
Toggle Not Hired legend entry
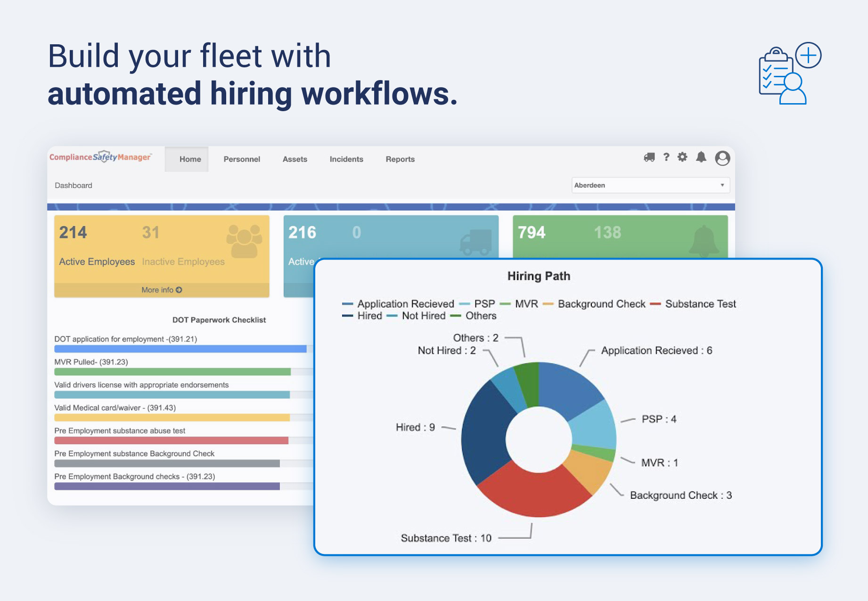[416, 316]
